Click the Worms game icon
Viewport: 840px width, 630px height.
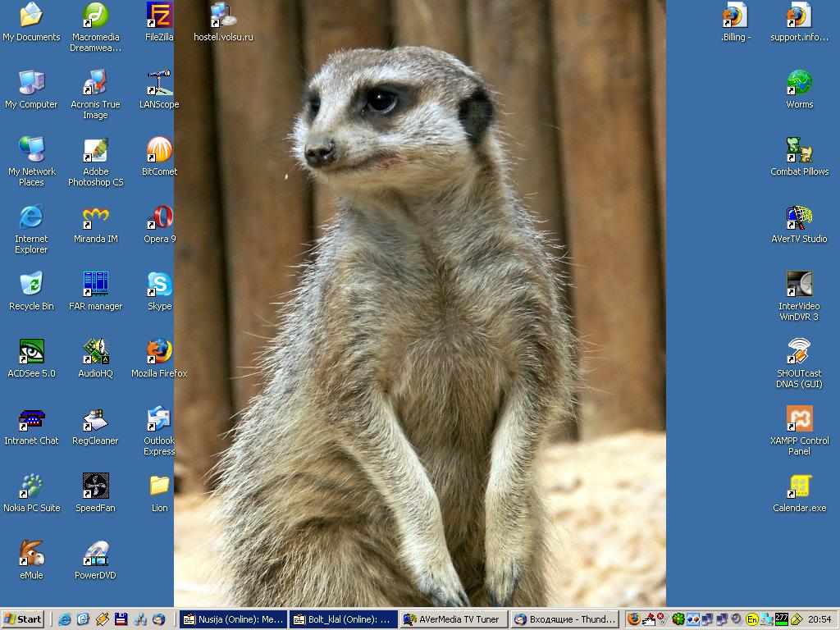tap(799, 84)
